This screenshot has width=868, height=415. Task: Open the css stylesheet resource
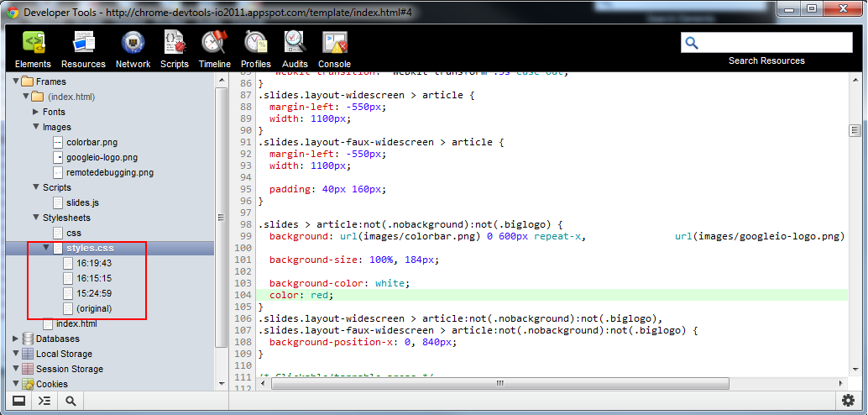[67, 233]
